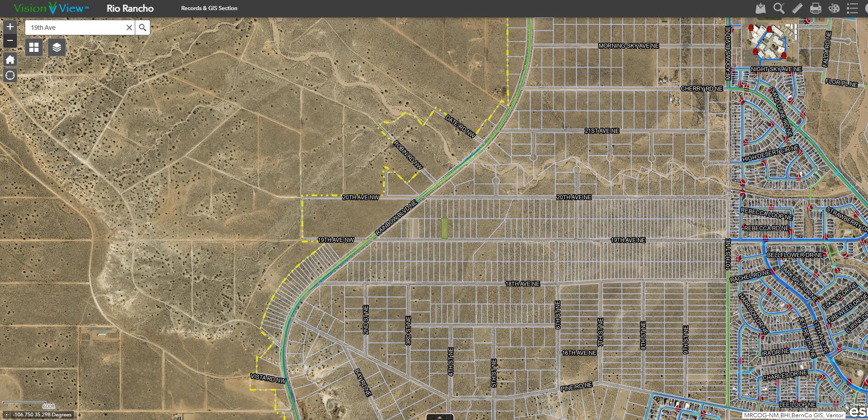Click the RAINBOW BLVD NE street label
This screenshot has height=420, width=868.
point(396,217)
